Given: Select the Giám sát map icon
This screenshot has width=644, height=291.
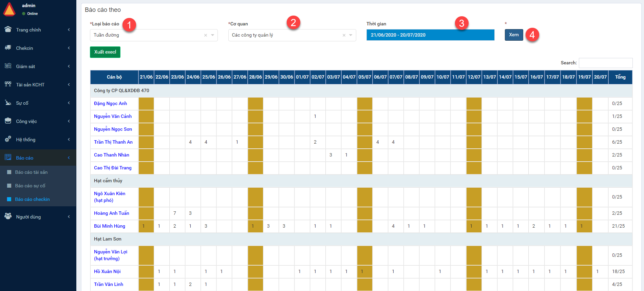Looking at the screenshot, I should pos(8,66).
